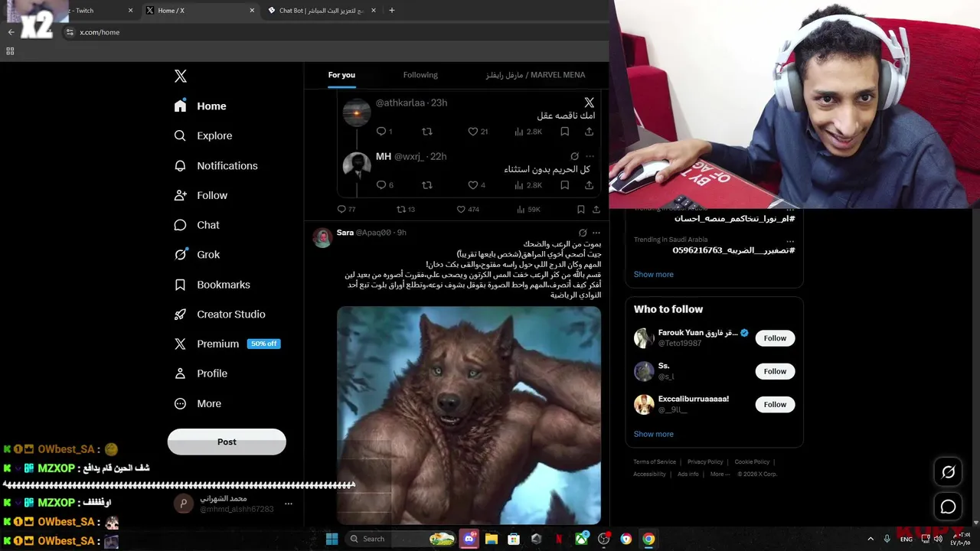The image size is (980, 551).
Task: Follow Farouk Yuan @Teto19987
Action: 775,338
